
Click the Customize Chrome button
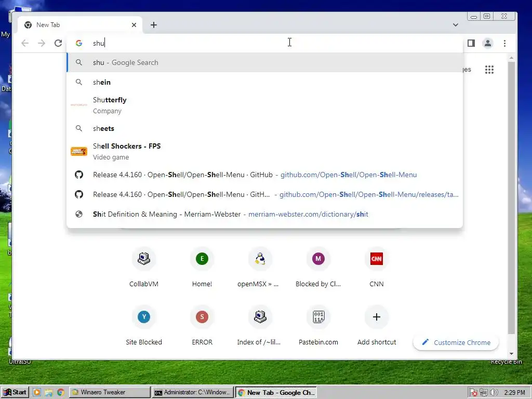click(456, 342)
